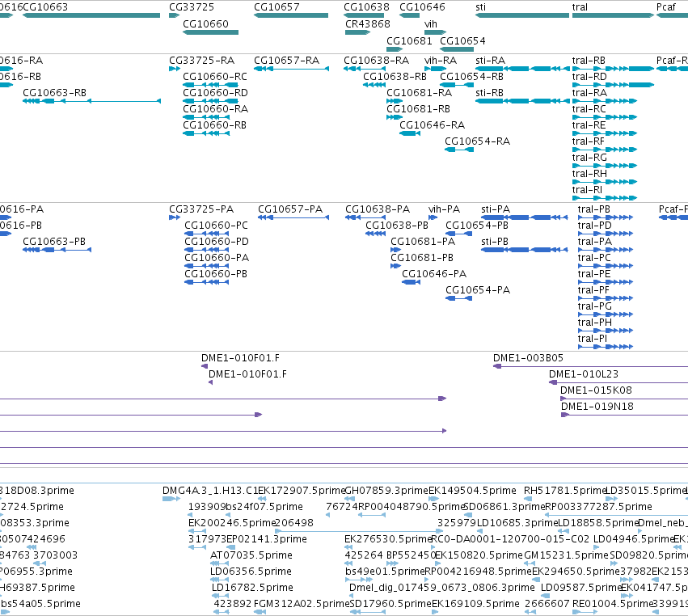Select transcript CG10660-RD
This screenshot has height=616, width=688.
point(211,101)
